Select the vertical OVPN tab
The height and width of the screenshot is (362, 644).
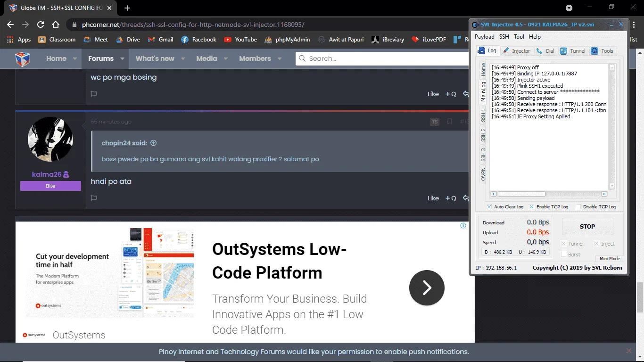(483, 174)
